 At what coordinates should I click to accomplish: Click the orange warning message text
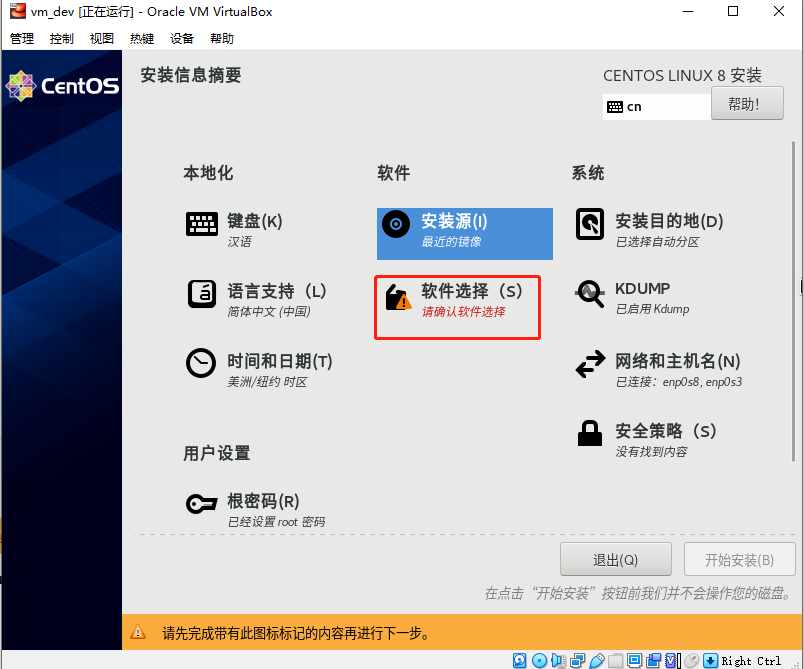(x=297, y=633)
